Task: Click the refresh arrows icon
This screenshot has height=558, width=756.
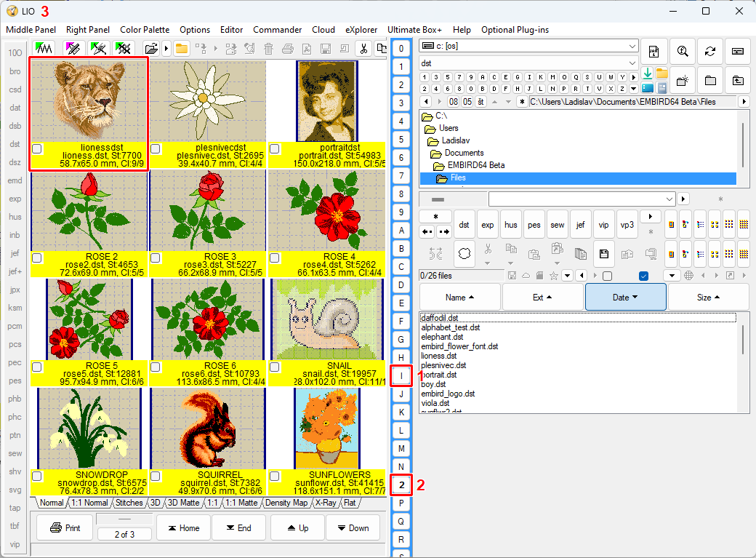Action: (709, 52)
